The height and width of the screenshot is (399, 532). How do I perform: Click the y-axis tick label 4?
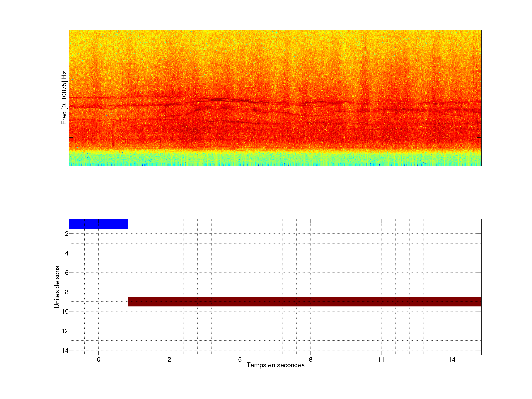pyautogui.click(x=67, y=253)
